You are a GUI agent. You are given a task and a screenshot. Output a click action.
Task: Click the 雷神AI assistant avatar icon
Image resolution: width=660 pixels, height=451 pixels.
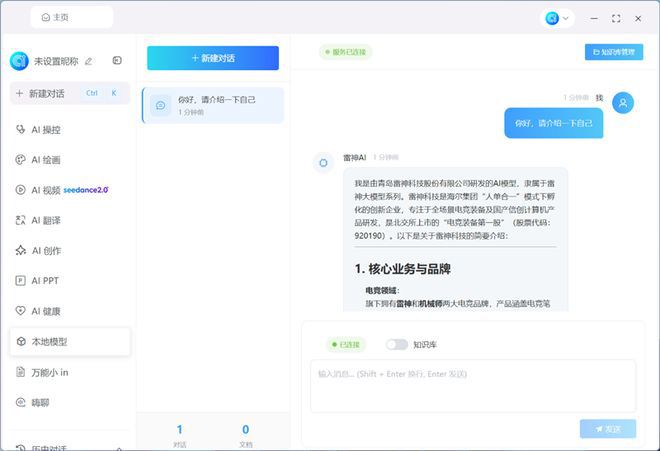coord(323,163)
